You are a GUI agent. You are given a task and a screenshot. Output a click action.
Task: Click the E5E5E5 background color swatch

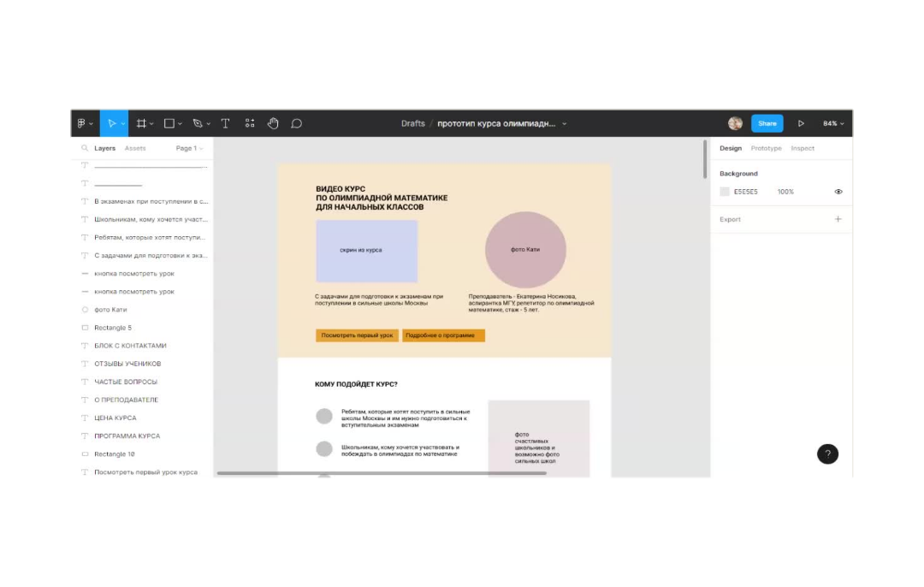click(725, 192)
